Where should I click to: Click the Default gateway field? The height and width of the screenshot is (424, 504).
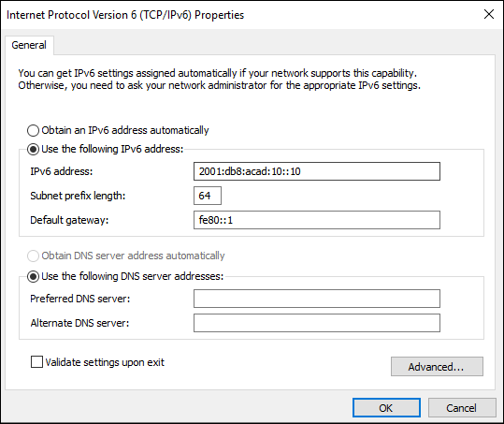coord(317,220)
